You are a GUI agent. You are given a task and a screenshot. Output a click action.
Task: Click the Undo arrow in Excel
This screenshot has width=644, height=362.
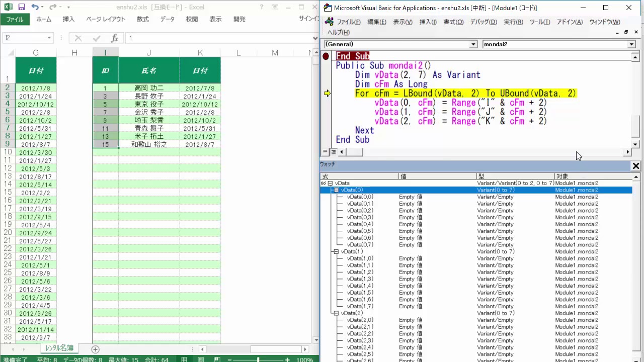pyautogui.click(x=35, y=8)
